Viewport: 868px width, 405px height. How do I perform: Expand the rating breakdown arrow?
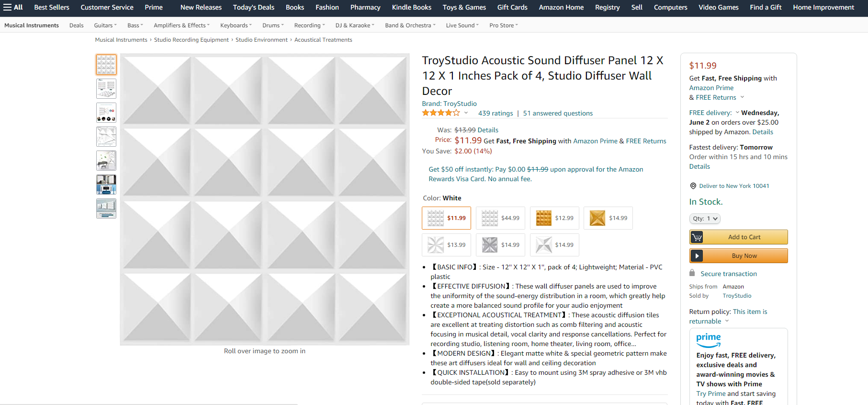click(x=466, y=113)
